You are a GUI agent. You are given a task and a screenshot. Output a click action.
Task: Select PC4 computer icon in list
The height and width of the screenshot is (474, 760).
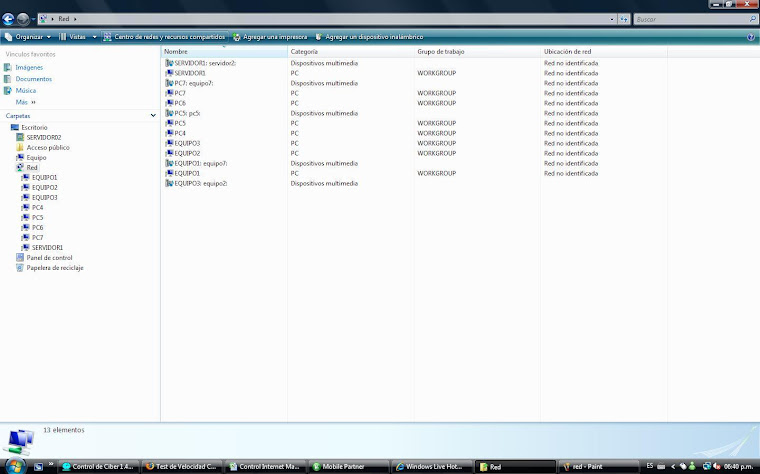pyautogui.click(x=169, y=133)
